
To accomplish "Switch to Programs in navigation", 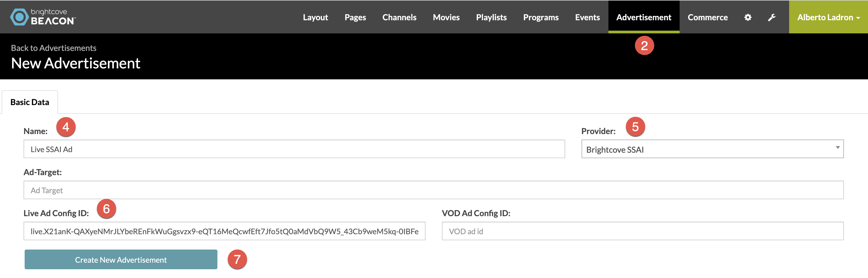I will pyautogui.click(x=541, y=17).
